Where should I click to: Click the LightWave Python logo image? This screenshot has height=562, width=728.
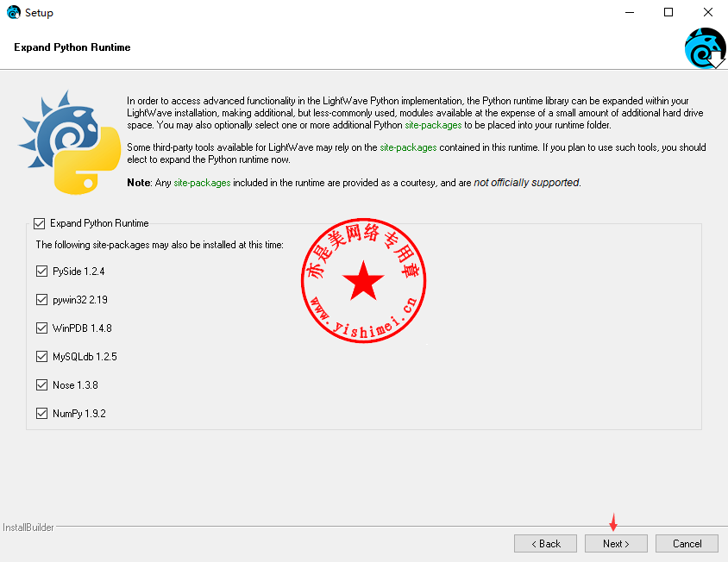click(x=70, y=142)
